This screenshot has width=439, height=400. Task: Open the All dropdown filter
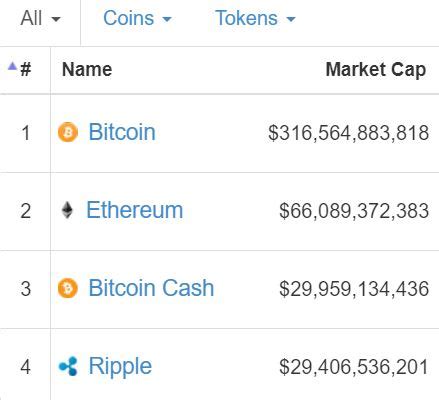40,18
